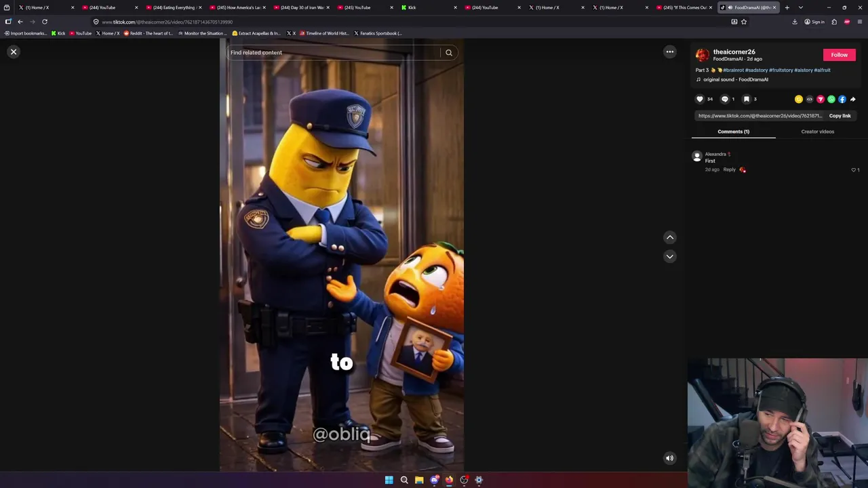Image resolution: width=868 pixels, height=488 pixels.
Task: Mute the video with the speaker icon
Action: 670,458
